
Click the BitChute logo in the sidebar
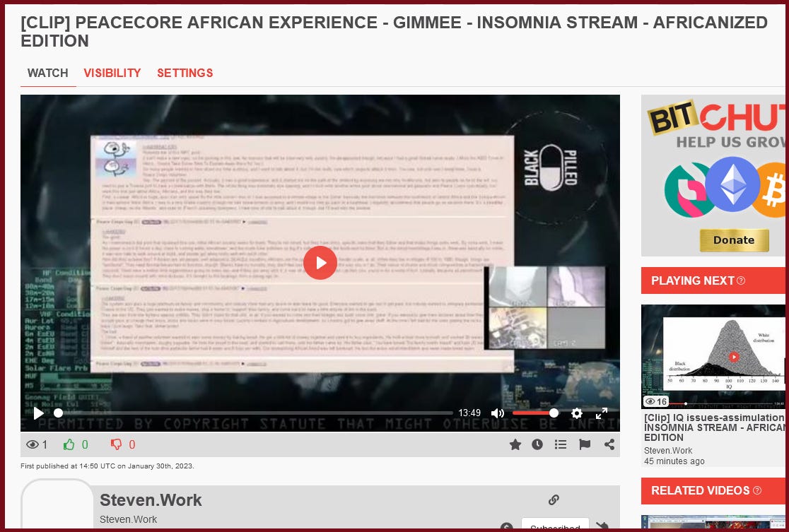(x=717, y=118)
